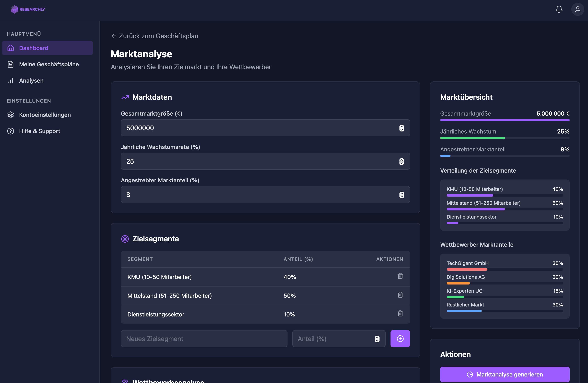Screen dimensions: 588x383
Task: Add new target segment with plus button
Action: coord(400,339)
